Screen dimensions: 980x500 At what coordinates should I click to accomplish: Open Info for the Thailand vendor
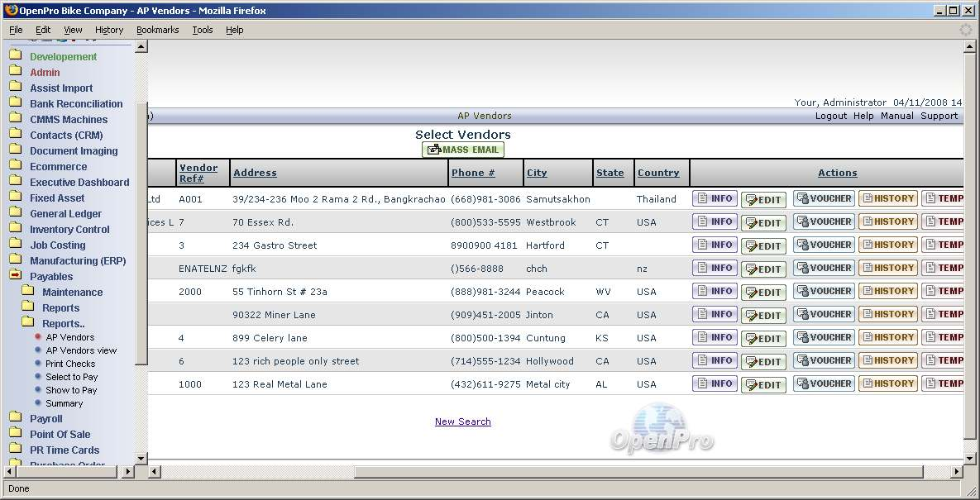coord(715,198)
